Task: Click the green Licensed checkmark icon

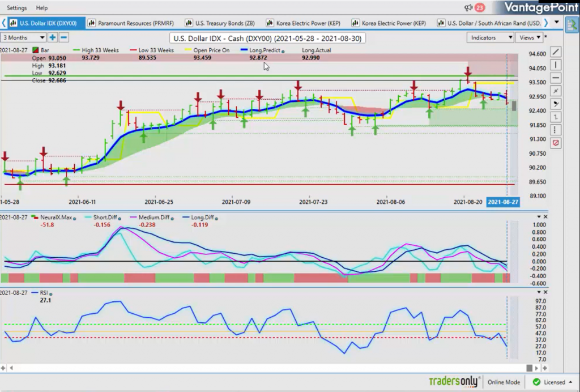Action: click(536, 382)
